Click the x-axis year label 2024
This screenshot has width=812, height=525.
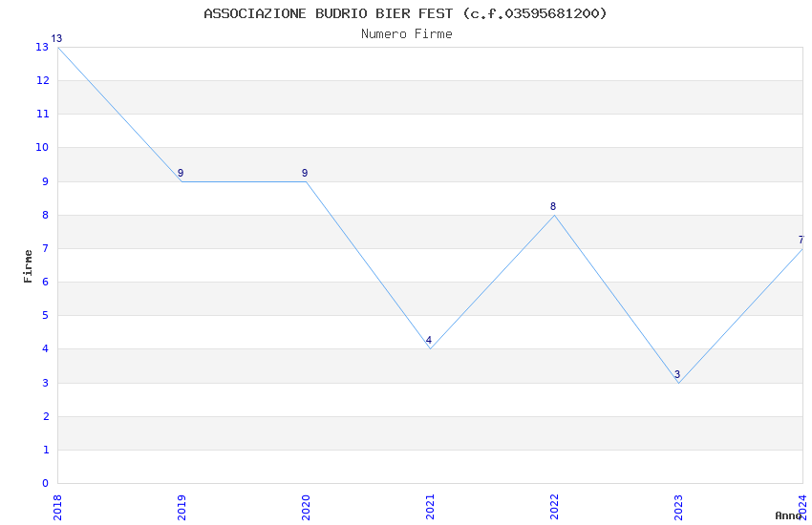click(x=803, y=508)
